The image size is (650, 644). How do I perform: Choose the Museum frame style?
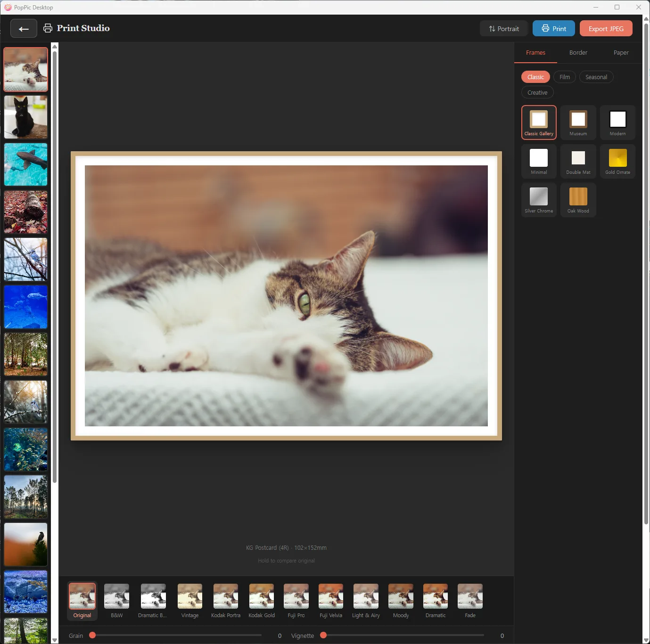[x=578, y=122]
